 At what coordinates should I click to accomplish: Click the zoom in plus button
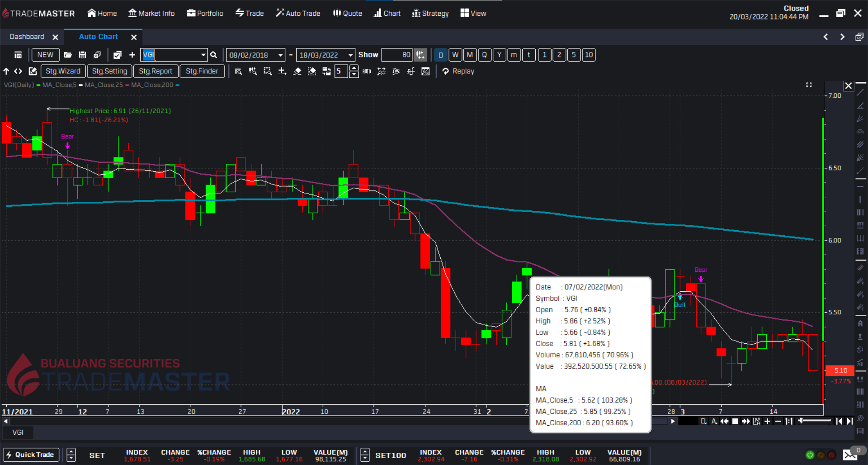tap(767, 421)
